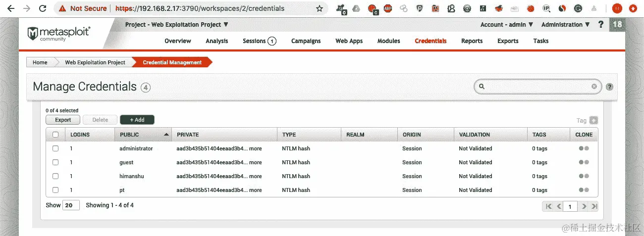Screen dimensions: 644x236
Task: Bookmark this page with the star
Action: (x=320, y=8)
